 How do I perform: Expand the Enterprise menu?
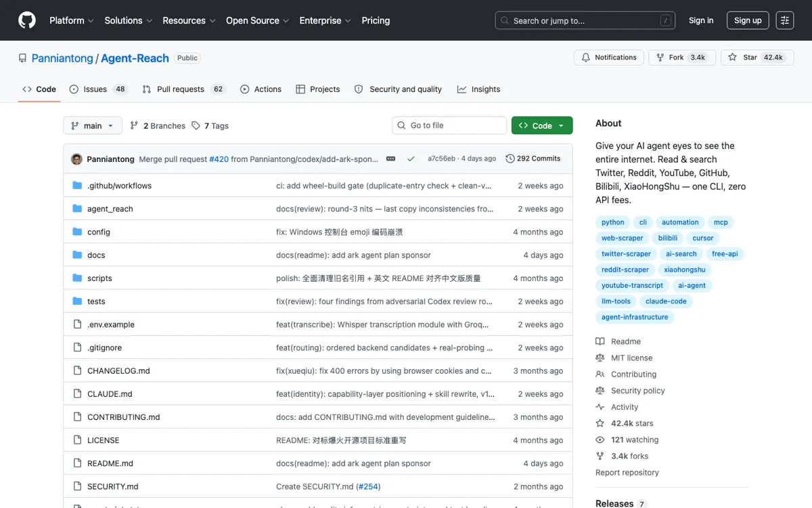click(325, 20)
